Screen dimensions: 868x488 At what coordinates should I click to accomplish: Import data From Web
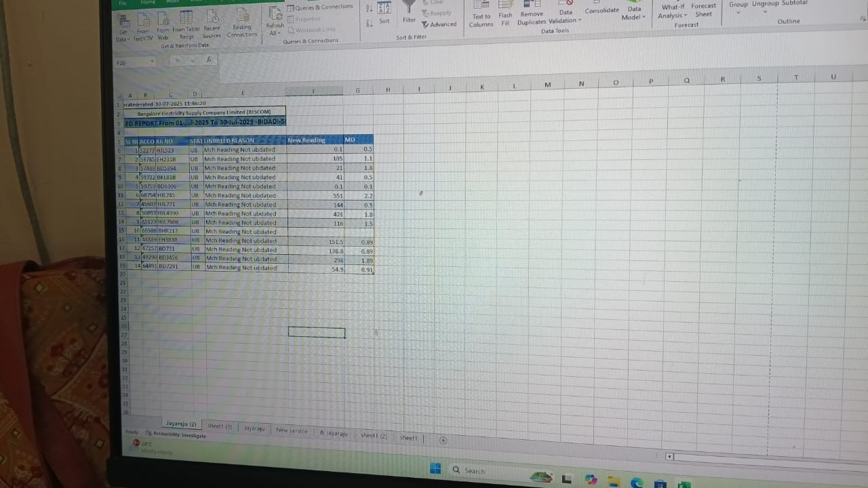(x=163, y=26)
